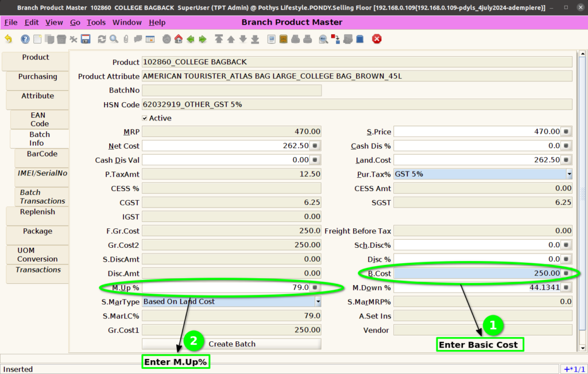
Task: Jump to next record green arrow
Action: [x=203, y=39]
